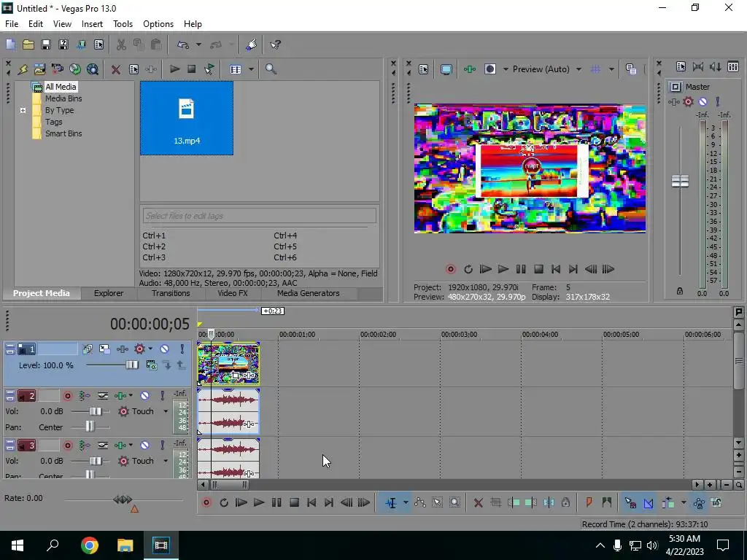The height and width of the screenshot is (560, 747).
Task: Mute audio track 2
Action: click(145, 396)
